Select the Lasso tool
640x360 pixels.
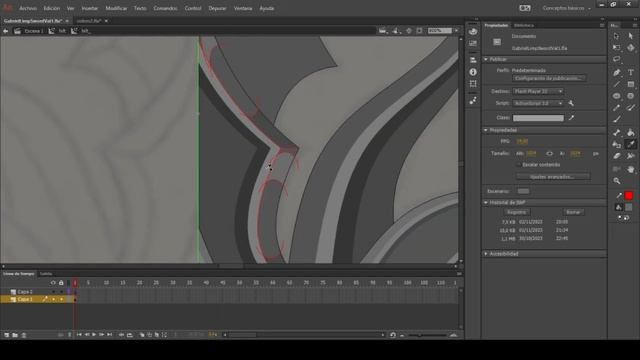616,60
